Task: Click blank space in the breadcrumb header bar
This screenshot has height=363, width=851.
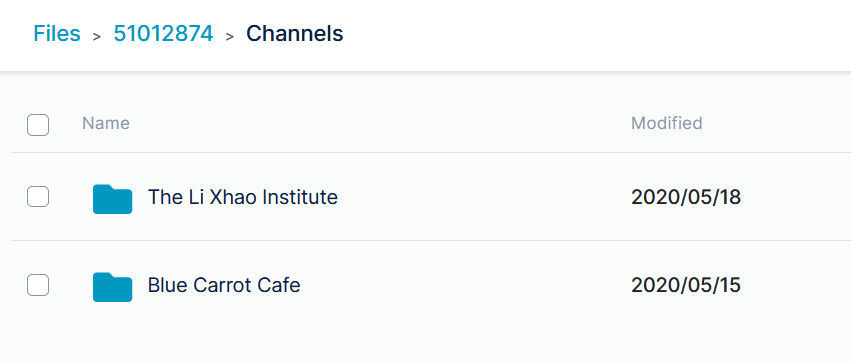Action: click(x=597, y=35)
